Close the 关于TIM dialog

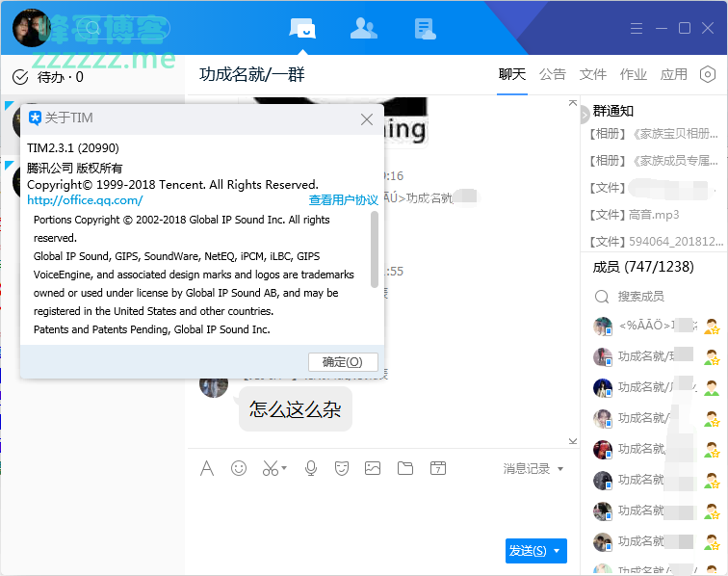(x=367, y=119)
